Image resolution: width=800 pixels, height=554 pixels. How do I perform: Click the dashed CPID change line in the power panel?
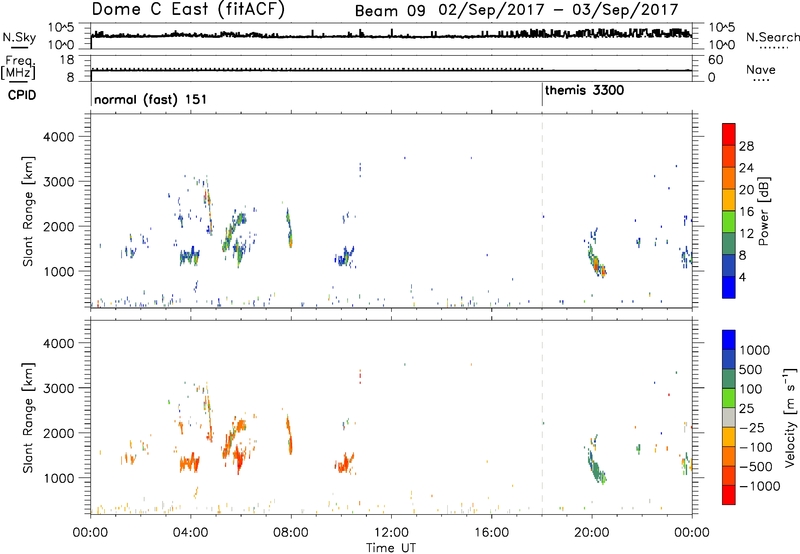pos(542,211)
